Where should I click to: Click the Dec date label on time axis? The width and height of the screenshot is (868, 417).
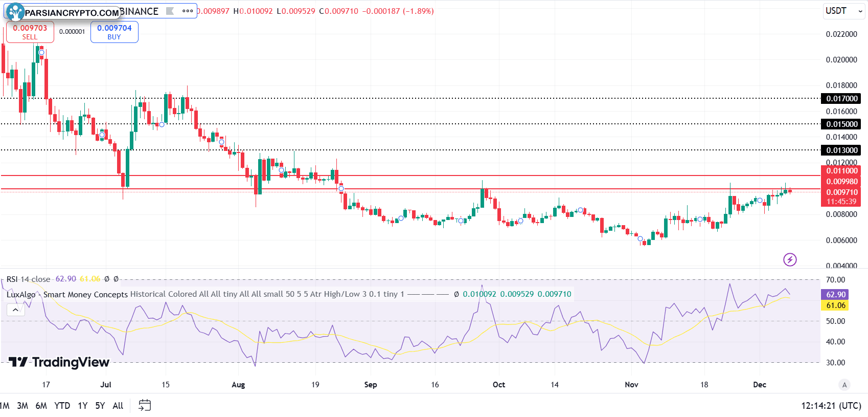(x=760, y=385)
